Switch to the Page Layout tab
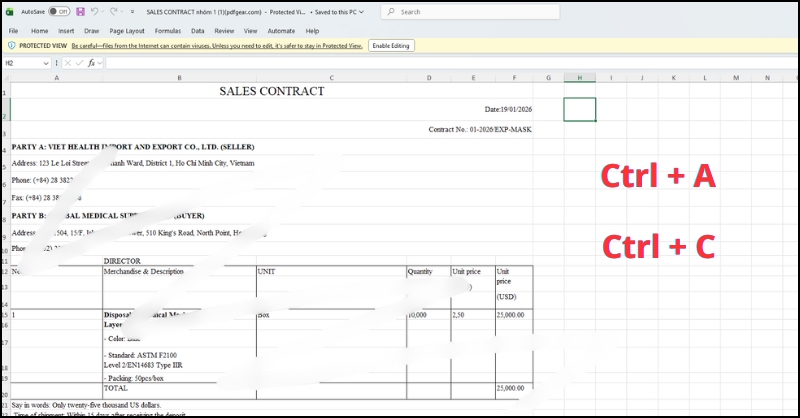 tap(126, 31)
